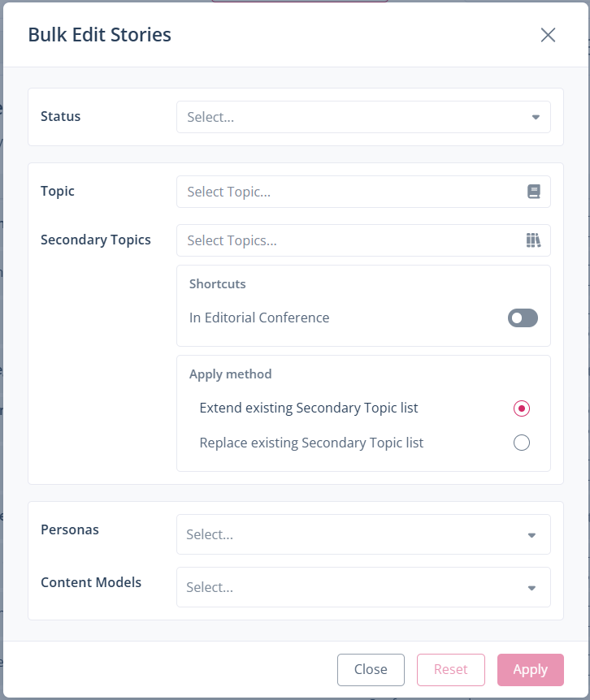The height and width of the screenshot is (700, 590).
Task: Click the Close button
Action: point(371,670)
